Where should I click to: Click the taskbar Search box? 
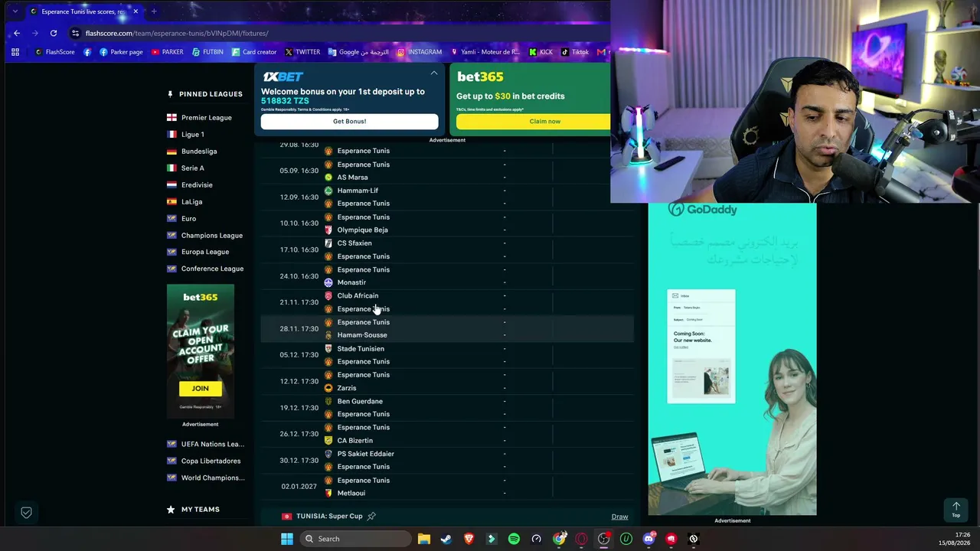pos(355,539)
